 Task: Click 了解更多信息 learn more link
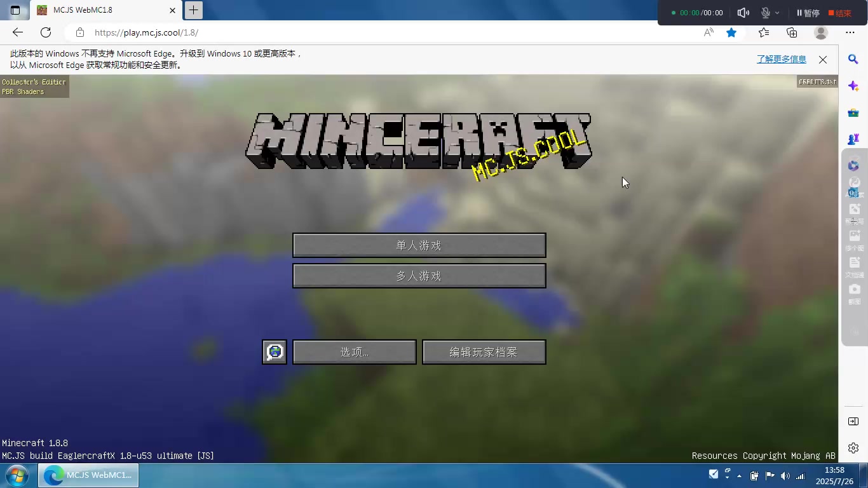782,59
